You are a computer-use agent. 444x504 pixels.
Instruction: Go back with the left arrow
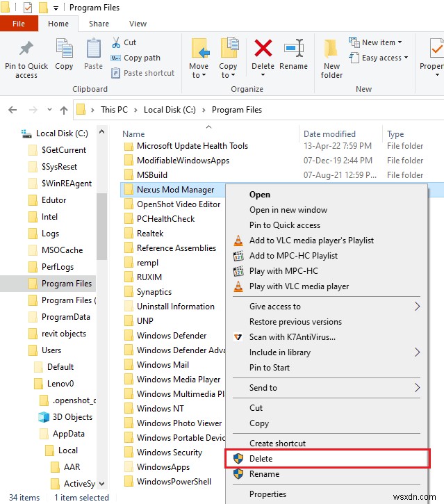pos(13,111)
